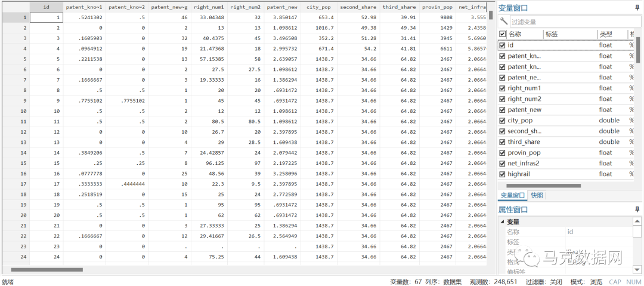
Task: Select the city_pop row in variable list
Action: [x=567, y=120]
